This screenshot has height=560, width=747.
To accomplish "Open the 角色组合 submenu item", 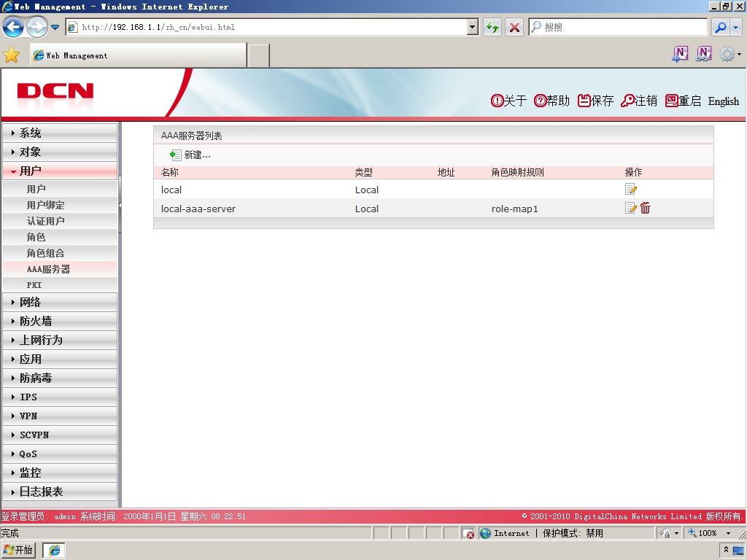I will (60, 253).
